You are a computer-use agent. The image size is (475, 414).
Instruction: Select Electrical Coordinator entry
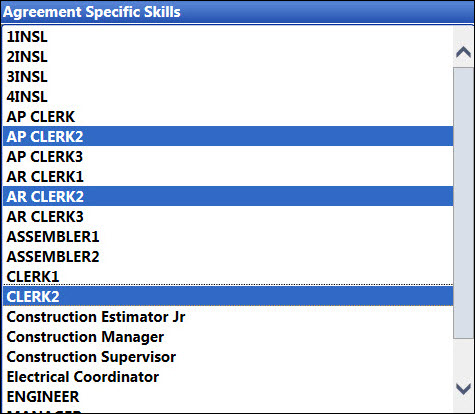[228, 377]
